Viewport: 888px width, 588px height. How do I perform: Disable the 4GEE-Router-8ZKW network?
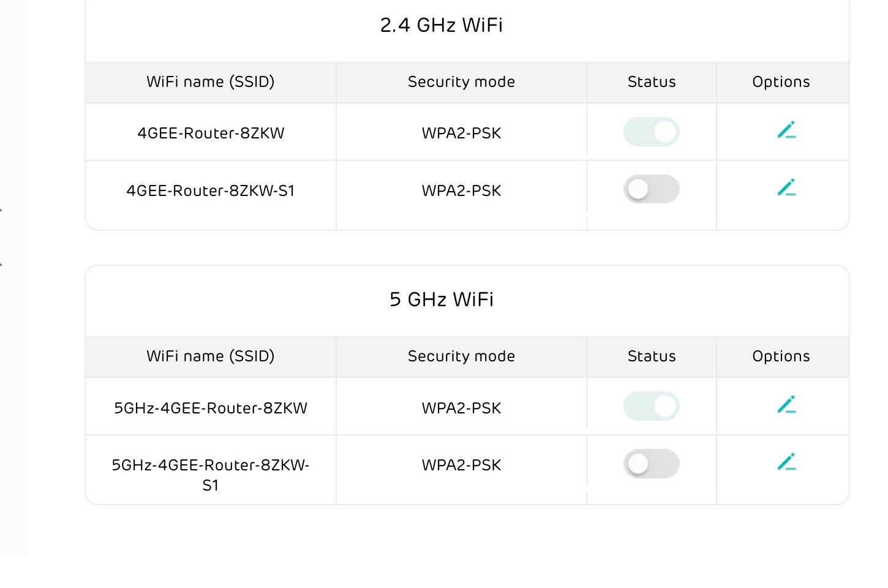pyautogui.click(x=651, y=131)
